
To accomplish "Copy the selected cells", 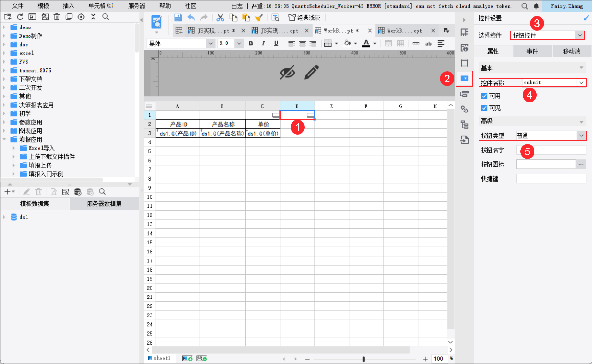I will point(233,18).
